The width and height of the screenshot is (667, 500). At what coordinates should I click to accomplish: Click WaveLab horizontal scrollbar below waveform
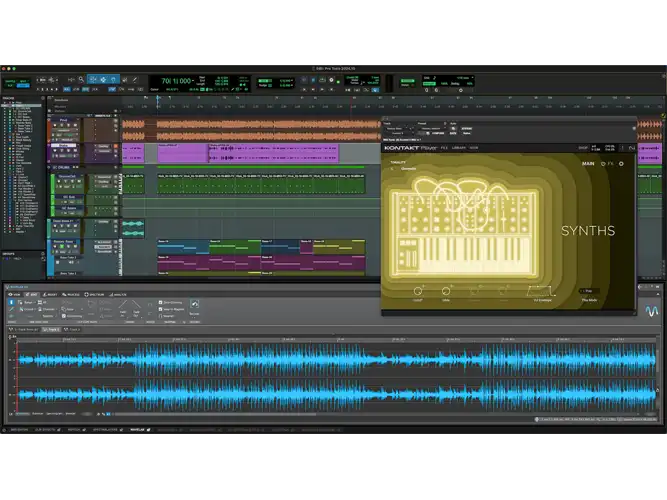pyautogui.click(x=215, y=414)
